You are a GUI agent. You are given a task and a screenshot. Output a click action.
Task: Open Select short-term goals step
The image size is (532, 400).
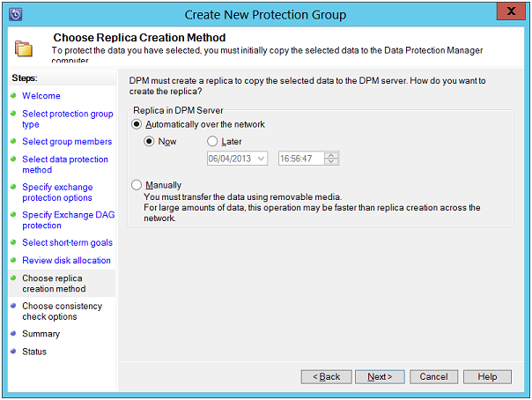coord(67,242)
